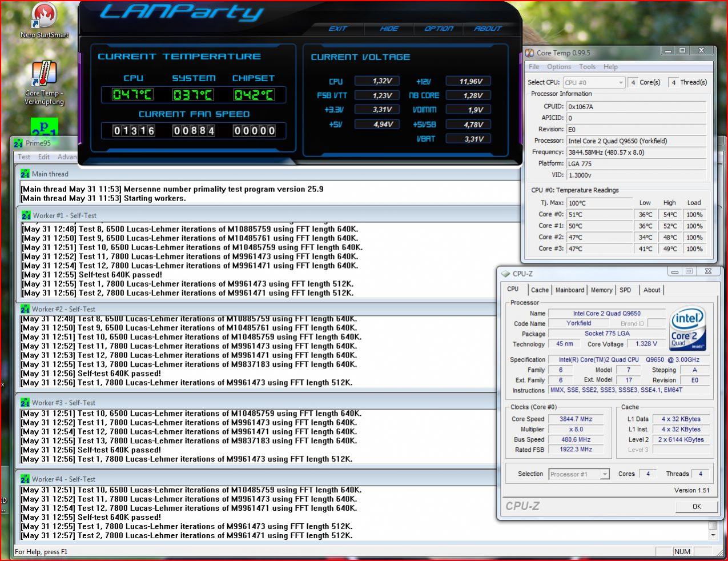Click HIDE in the LANParty utility
This screenshot has height=561, width=728.
click(x=389, y=29)
